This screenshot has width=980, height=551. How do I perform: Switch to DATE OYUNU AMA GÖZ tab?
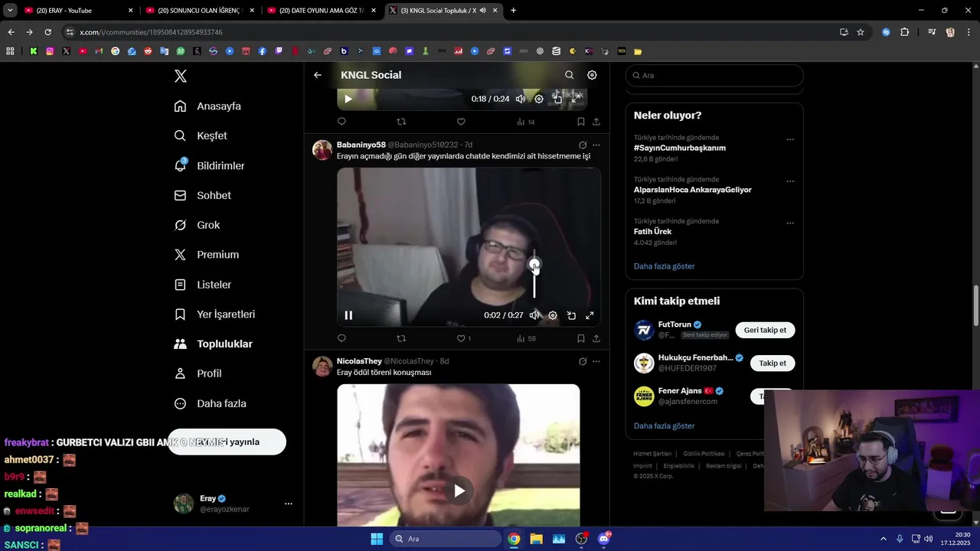point(322,11)
